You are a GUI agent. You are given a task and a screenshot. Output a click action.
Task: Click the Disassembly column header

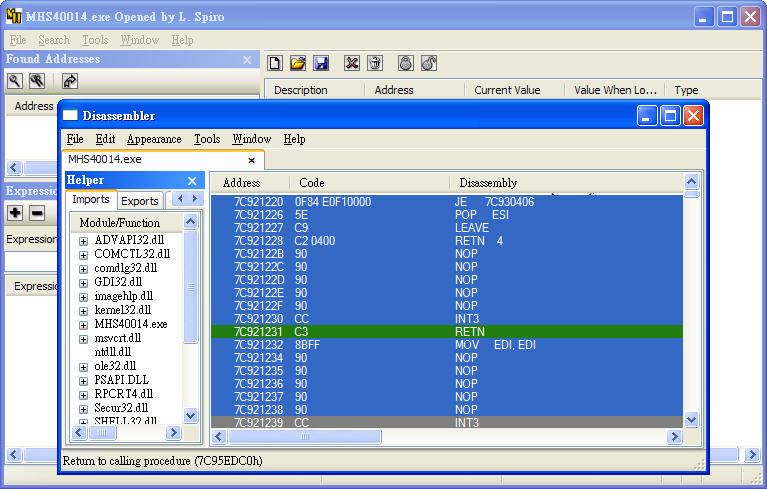pos(566,183)
